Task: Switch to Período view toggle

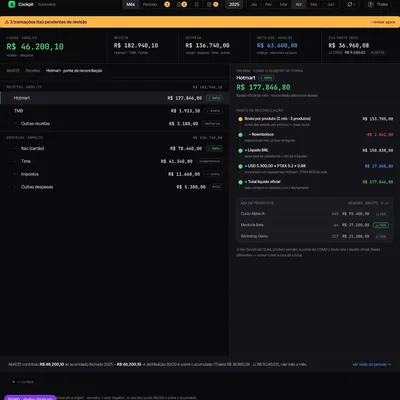Action: tap(150, 4)
